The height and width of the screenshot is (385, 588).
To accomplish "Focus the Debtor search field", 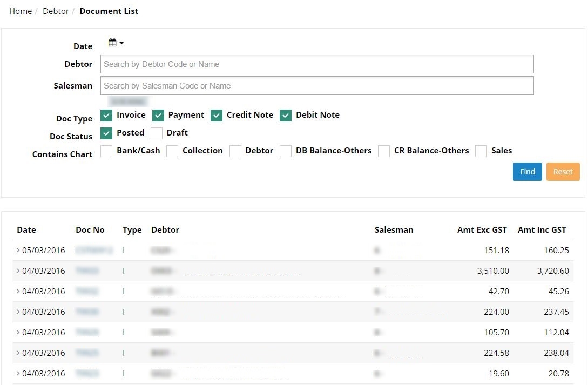I will (317, 64).
